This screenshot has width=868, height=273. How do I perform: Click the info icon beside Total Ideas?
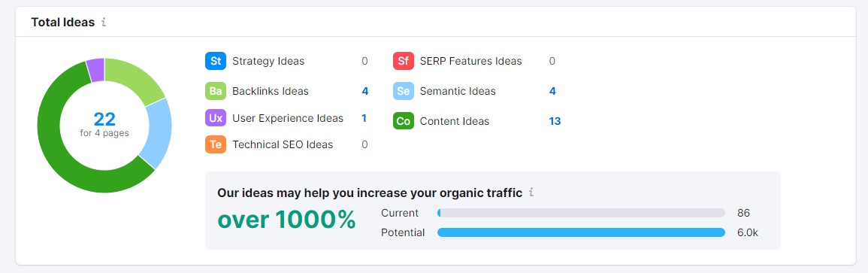coord(104,22)
